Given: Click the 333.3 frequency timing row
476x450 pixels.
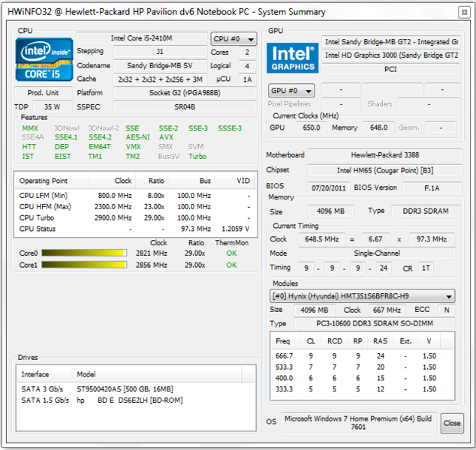Looking at the screenshot, I should 362,389.
